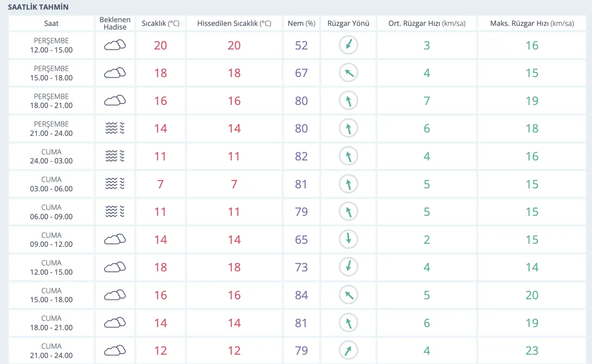Click the Beklenen Hadise column header

point(115,24)
